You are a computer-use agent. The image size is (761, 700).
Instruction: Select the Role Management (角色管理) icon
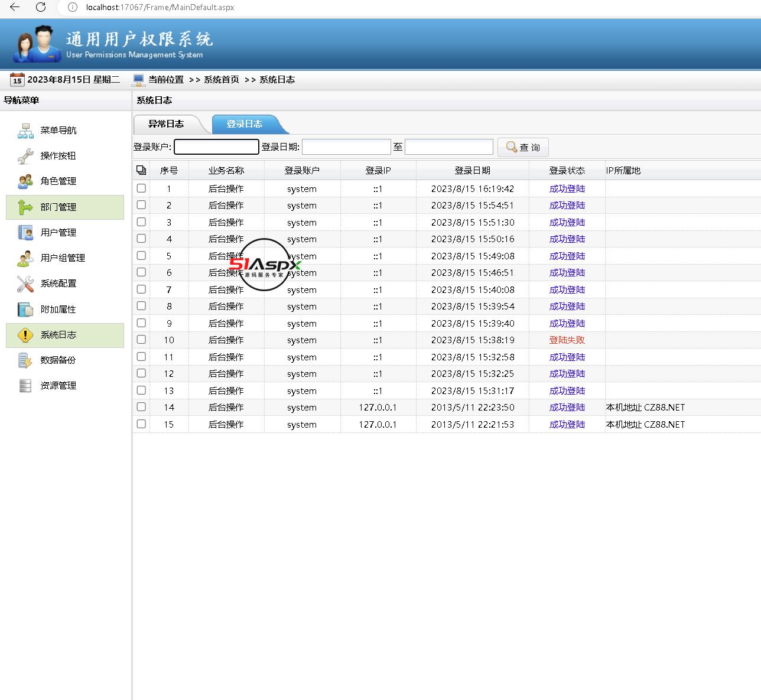(x=25, y=181)
